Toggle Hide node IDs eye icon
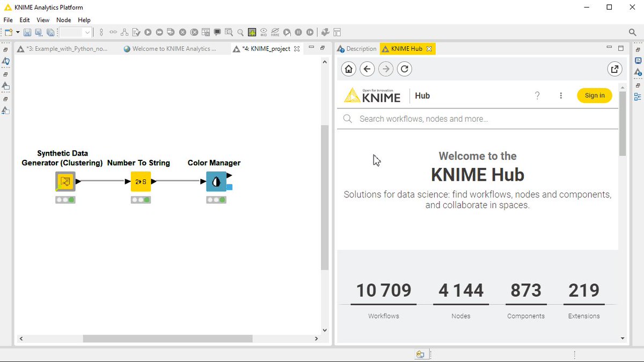Screen dimensions: 644x362 264,32
